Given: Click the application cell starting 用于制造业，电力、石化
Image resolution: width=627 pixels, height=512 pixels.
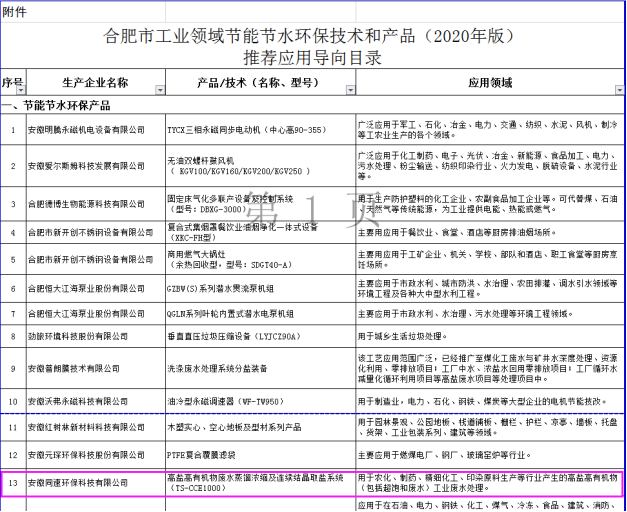Looking at the screenshot, I should [490, 401].
